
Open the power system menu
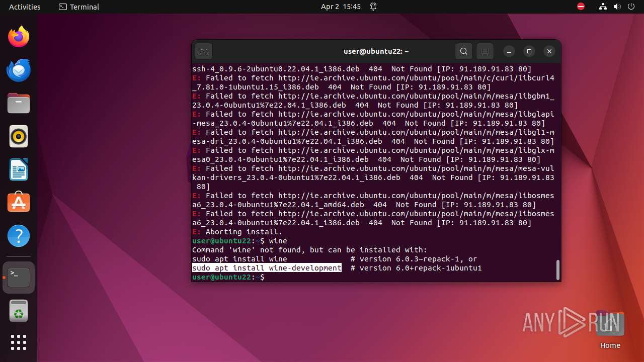click(631, 7)
